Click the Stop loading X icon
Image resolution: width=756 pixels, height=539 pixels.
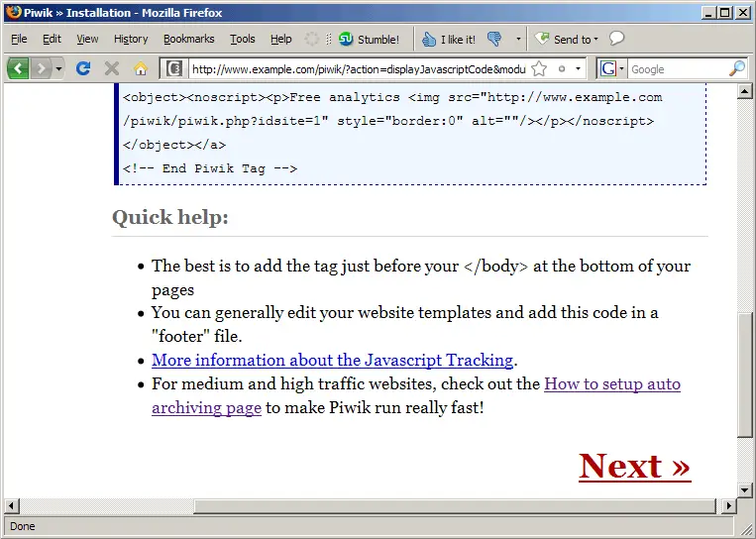(x=112, y=69)
